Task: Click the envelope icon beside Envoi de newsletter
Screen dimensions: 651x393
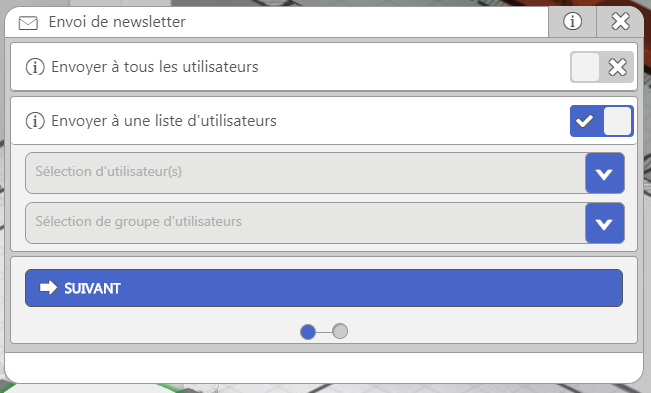Action: pyautogui.click(x=28, y=23)
